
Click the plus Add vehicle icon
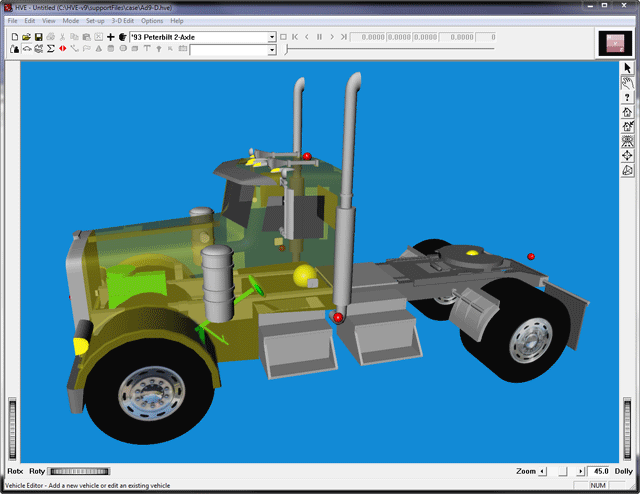pyautogui.click(x=111, y=37)
